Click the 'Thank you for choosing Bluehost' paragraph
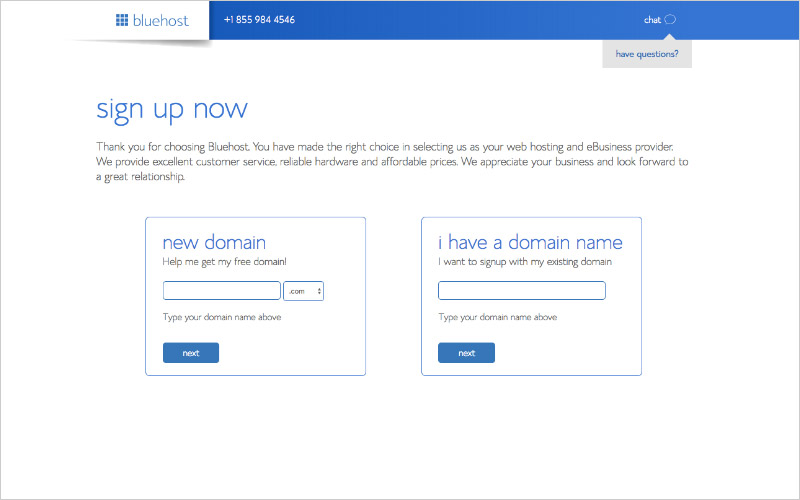Screen dimensions: 800x500 390,162
